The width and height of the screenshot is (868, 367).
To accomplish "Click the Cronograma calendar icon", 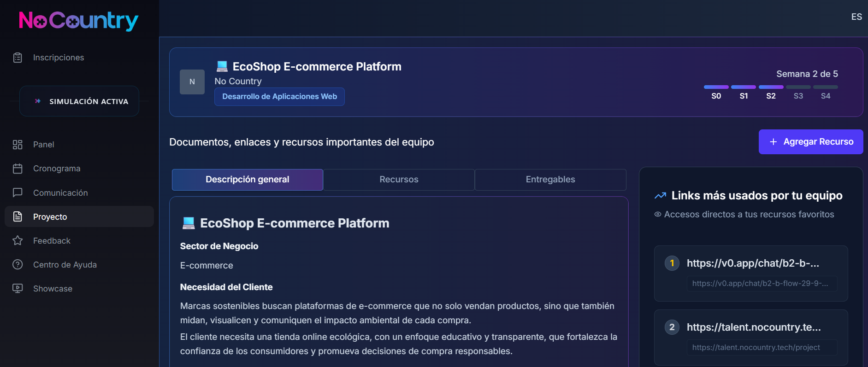I will (18, 169).
